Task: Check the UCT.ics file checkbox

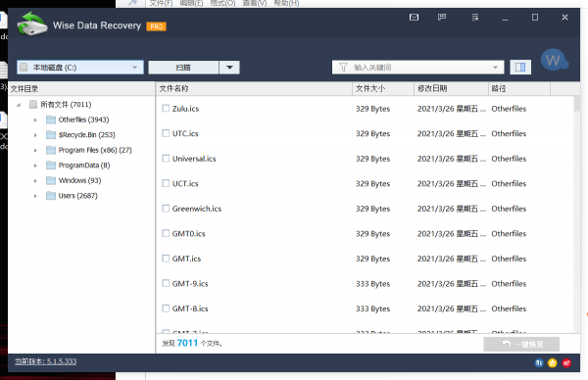Action: coord(166,183)
